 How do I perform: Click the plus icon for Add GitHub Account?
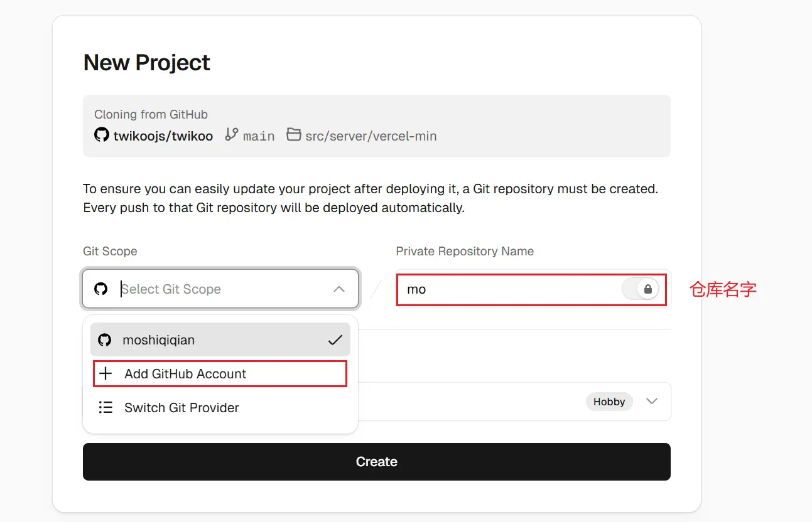tap(106, 374)
